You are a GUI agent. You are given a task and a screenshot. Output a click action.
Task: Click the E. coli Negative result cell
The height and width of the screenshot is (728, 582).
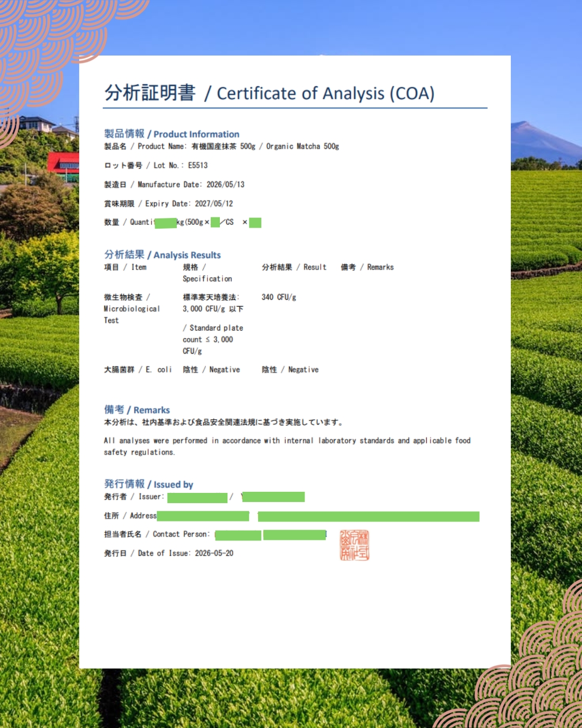(290, 369)
